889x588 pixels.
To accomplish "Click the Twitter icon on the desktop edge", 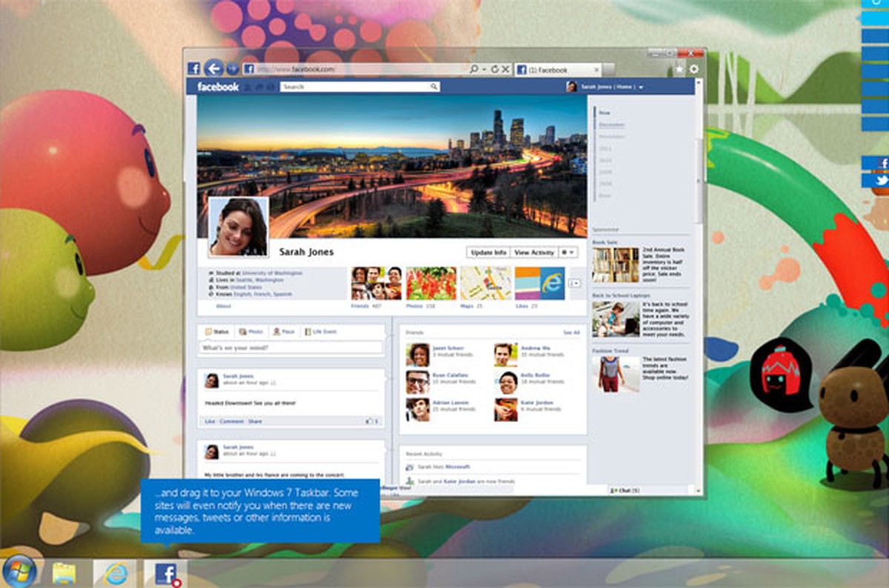I will [x=882, y=180].
